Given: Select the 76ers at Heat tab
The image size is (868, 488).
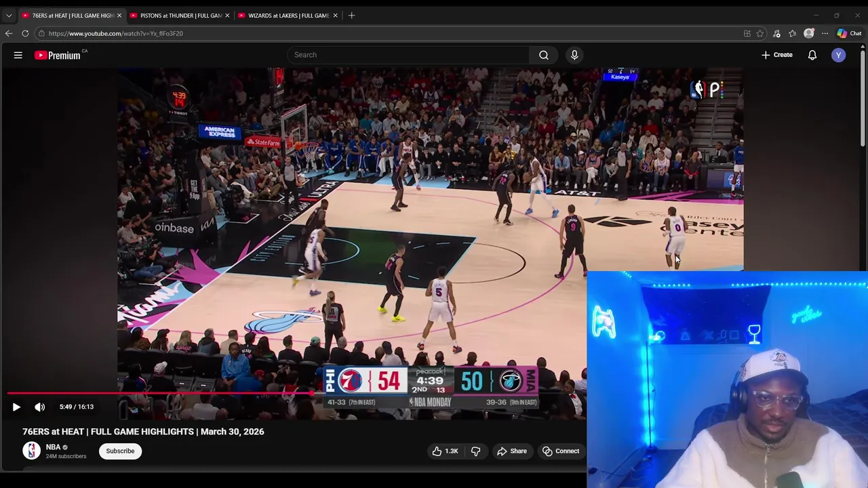Looking at the screenshot, I should 72,15.
